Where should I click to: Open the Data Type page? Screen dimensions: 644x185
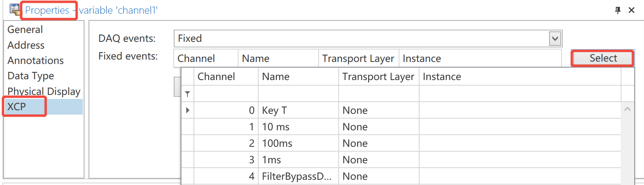coord(31,76)
